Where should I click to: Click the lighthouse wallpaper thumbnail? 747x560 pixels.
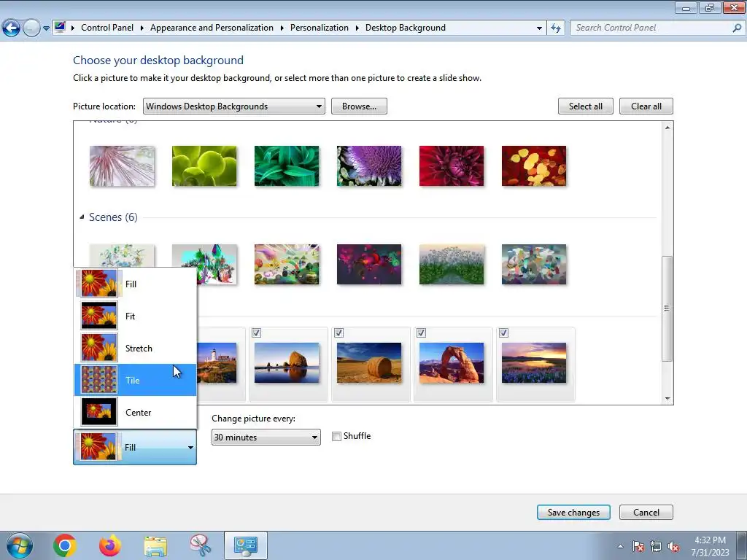(217, 363)
